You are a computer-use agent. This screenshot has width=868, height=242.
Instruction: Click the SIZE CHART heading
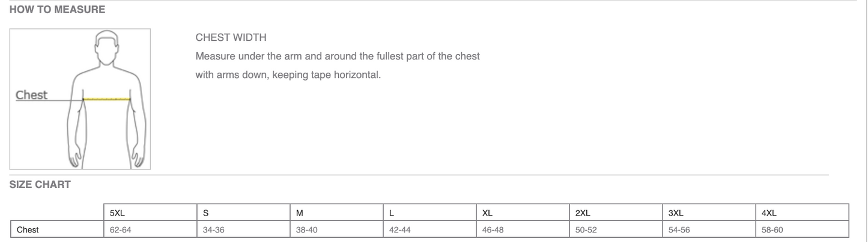click(40, 185)
